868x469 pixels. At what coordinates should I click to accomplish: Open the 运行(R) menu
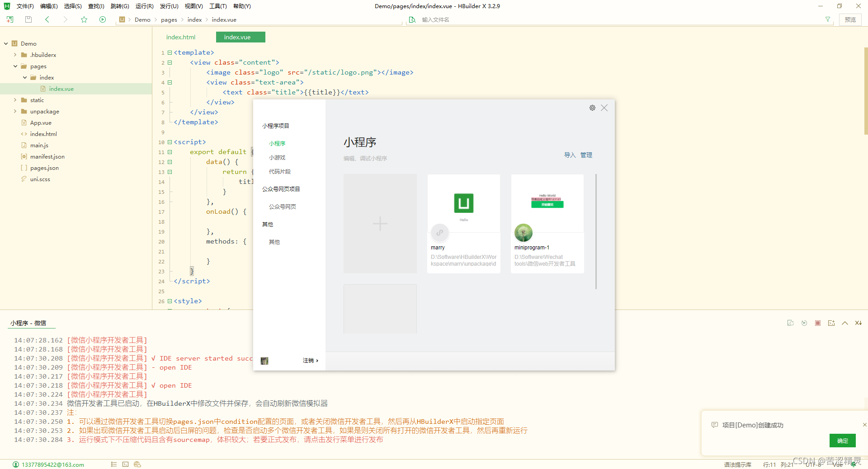click(x=144, y=6)
